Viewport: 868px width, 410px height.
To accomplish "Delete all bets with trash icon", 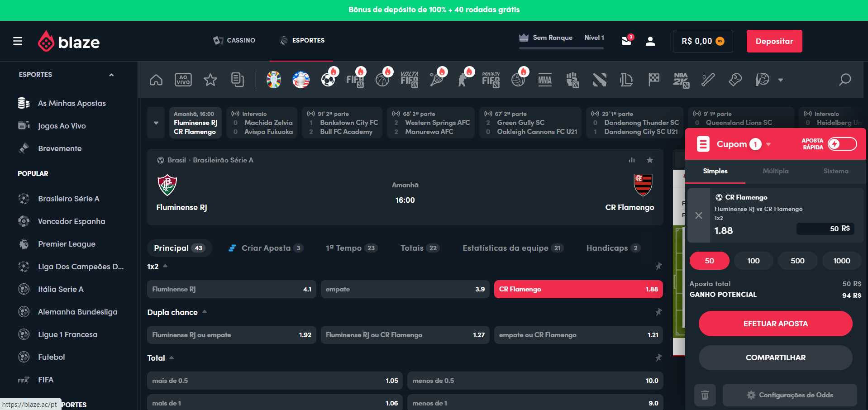I will tap(705, 395).
